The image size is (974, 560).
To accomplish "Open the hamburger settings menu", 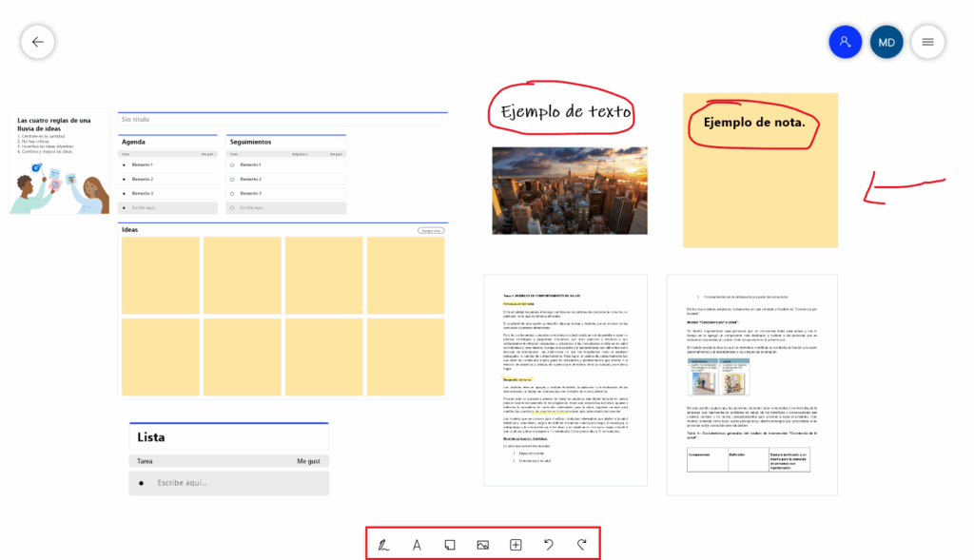I will (x=927, y=42).
